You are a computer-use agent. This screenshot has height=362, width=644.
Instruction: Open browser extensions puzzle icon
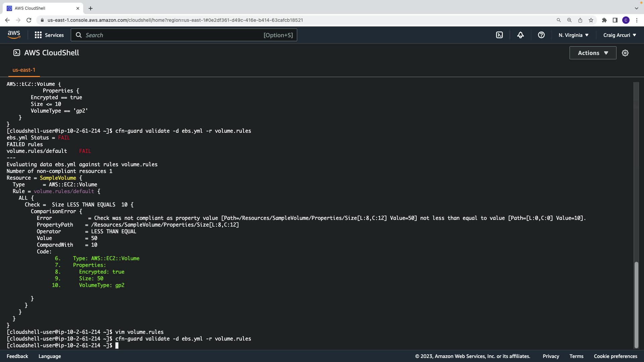(604, 20)
